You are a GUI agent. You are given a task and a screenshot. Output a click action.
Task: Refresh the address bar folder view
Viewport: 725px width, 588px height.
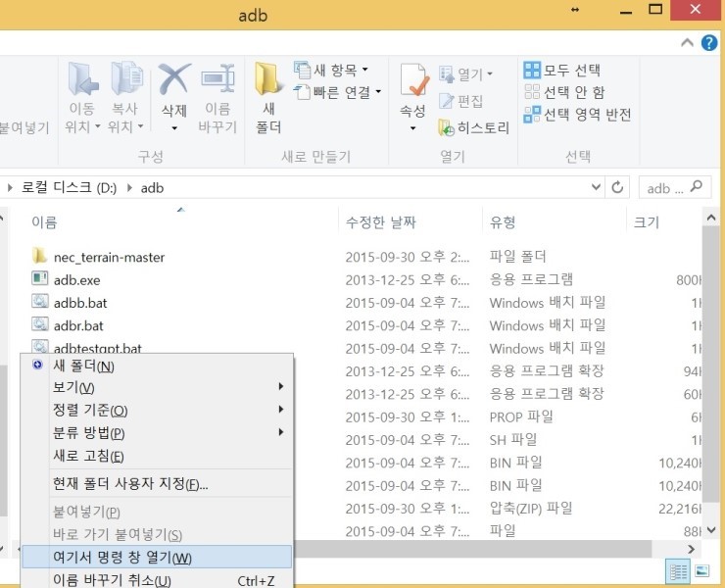tap(618, 187)
